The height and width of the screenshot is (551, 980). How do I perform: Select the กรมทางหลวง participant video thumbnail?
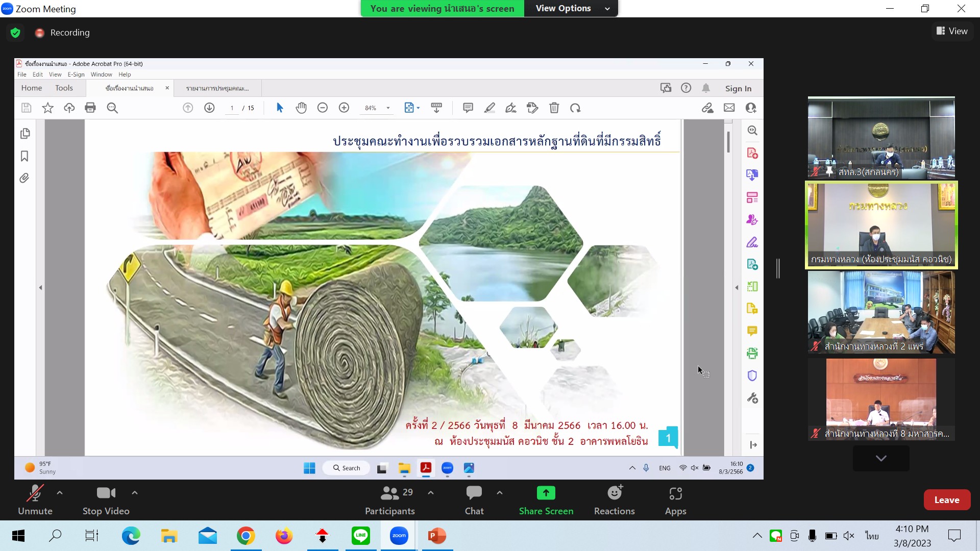881,224
